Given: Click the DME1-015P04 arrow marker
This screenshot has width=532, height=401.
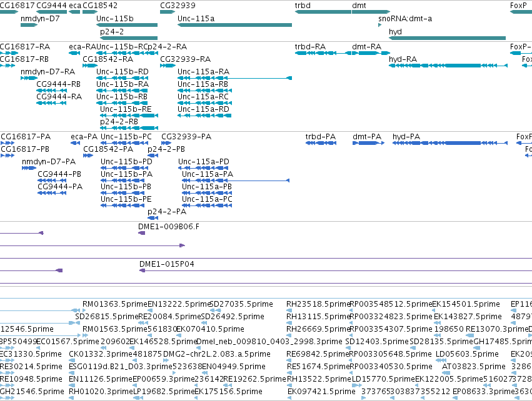Looking at the screenshot, I should click(142, 270).
